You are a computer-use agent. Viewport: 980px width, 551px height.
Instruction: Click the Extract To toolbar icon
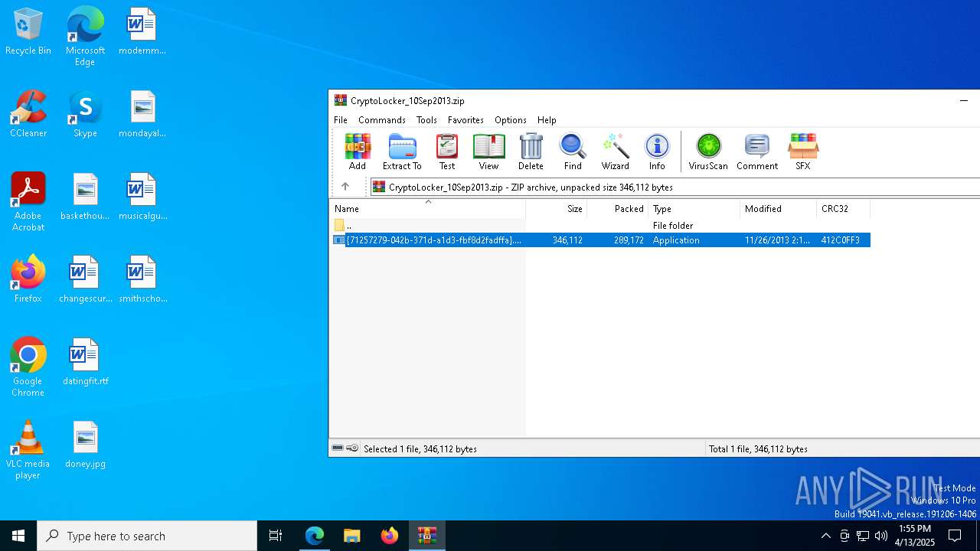pos(402,152)
